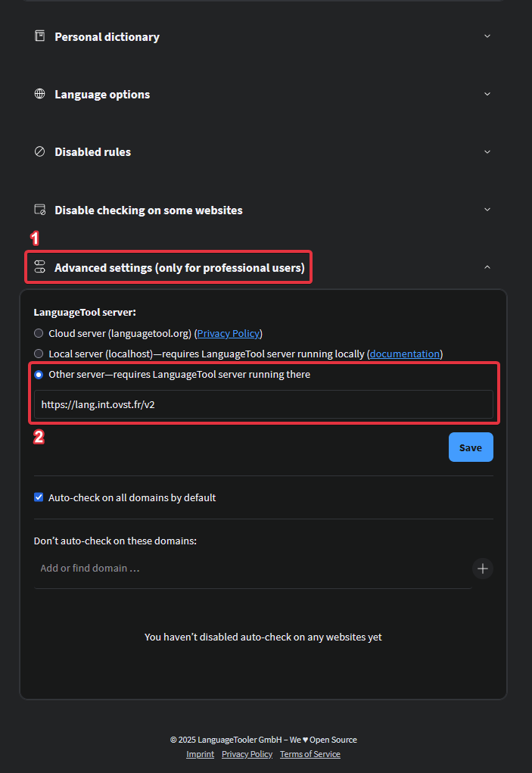The height and width of the screenshot is (773, 532).
Task: Expand the Disabled rules chevron
Action: click(x=487, y=151)
